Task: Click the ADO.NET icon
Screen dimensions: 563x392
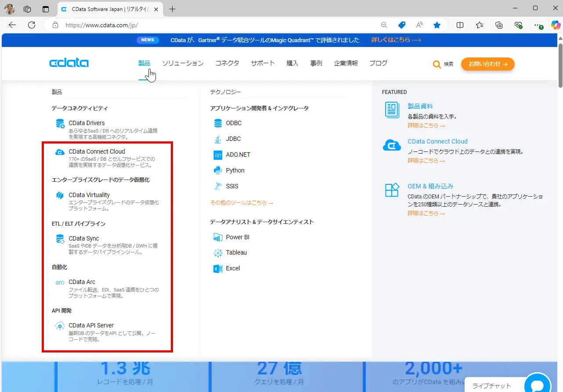Action: click(218, 155)
